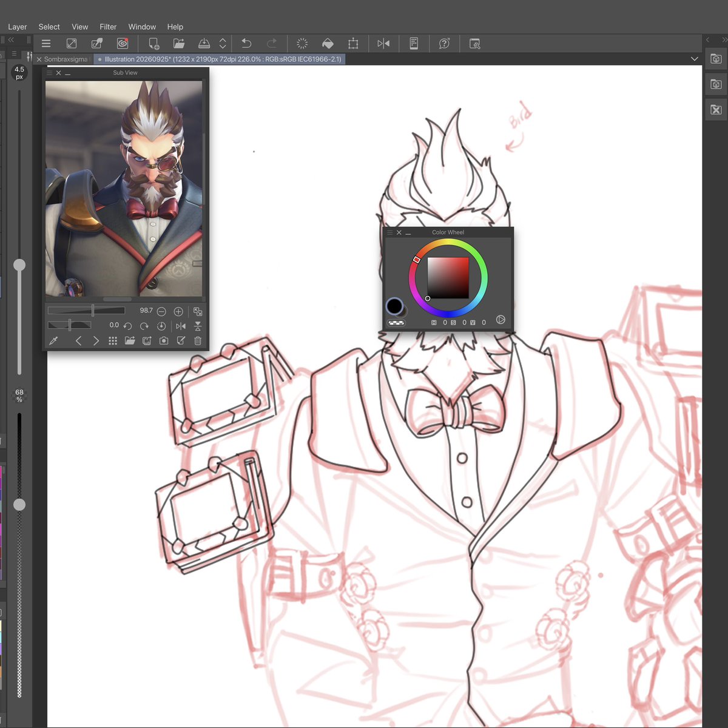This screenshot has height=728, width=728.
Task: Redo the last undone action
Action: pyautogui.click(x=272, y=44)
